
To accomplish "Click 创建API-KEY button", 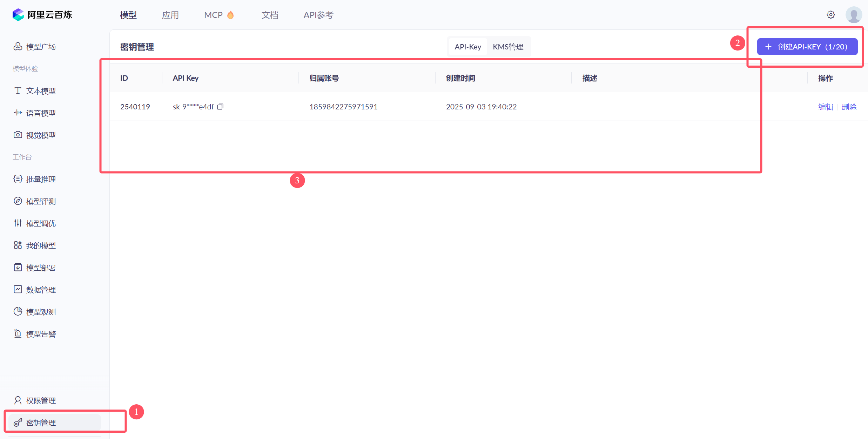I will [807, 47].
